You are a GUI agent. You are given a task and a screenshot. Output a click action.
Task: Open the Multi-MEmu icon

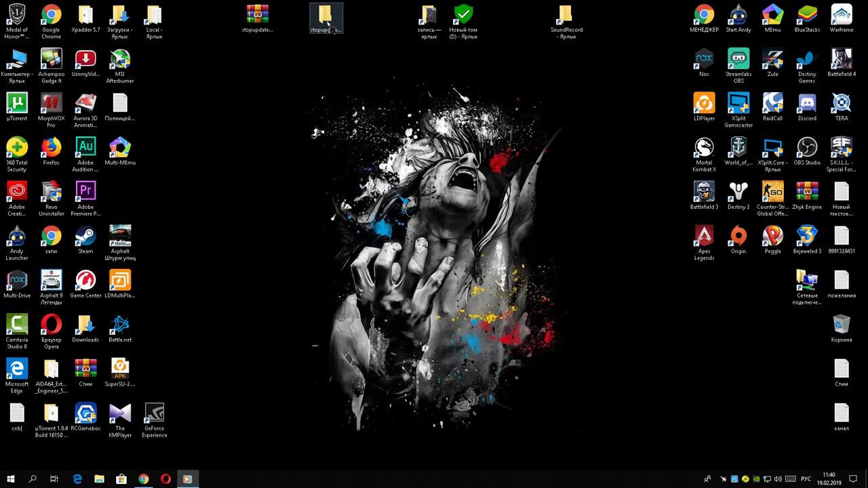pyautogui.click(x=120, y=150)
